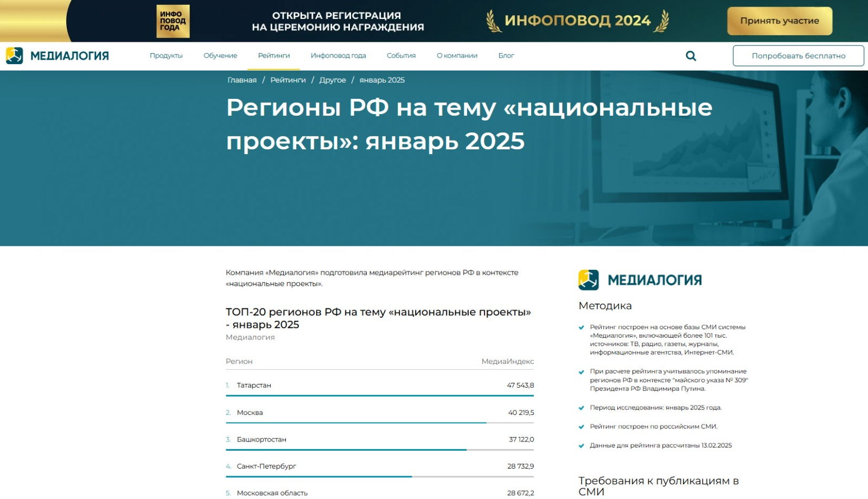Expand the О компании menu
This screenshot has height=499, width=868.
tap(457, 56)
